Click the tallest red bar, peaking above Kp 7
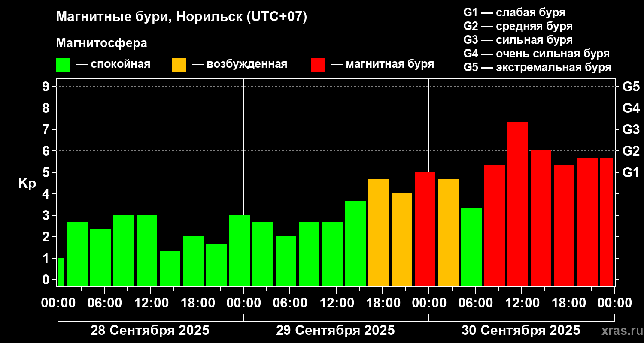 [x=518, y=204]
